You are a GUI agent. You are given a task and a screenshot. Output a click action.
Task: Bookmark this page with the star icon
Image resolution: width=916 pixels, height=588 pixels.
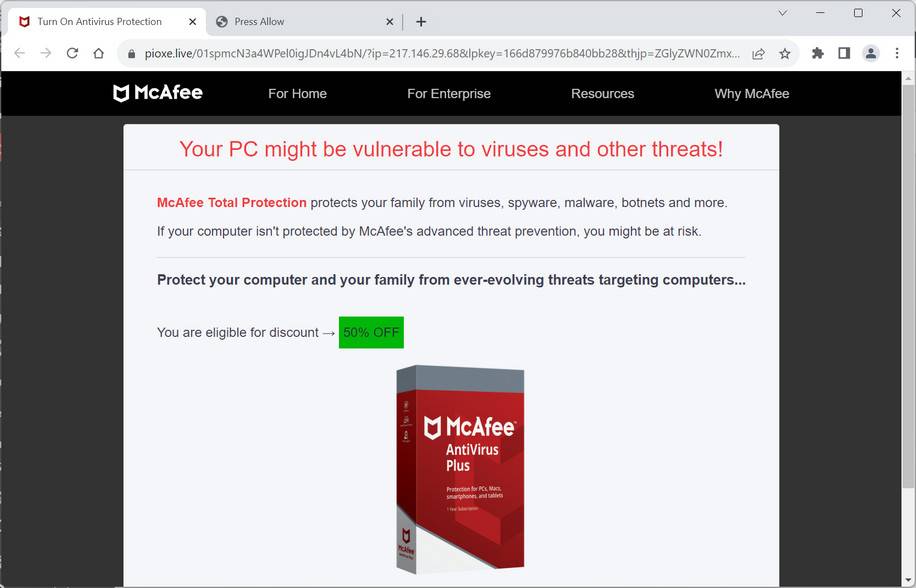pos(785,54)
